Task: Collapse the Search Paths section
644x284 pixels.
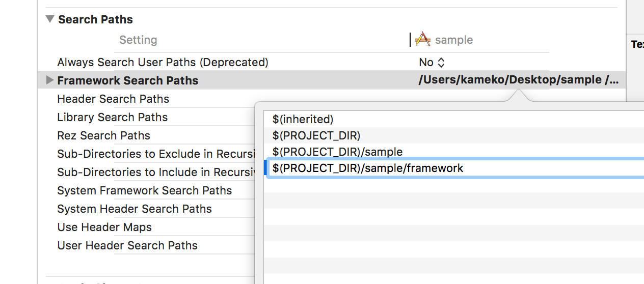Action: click(x=49, y=19)
